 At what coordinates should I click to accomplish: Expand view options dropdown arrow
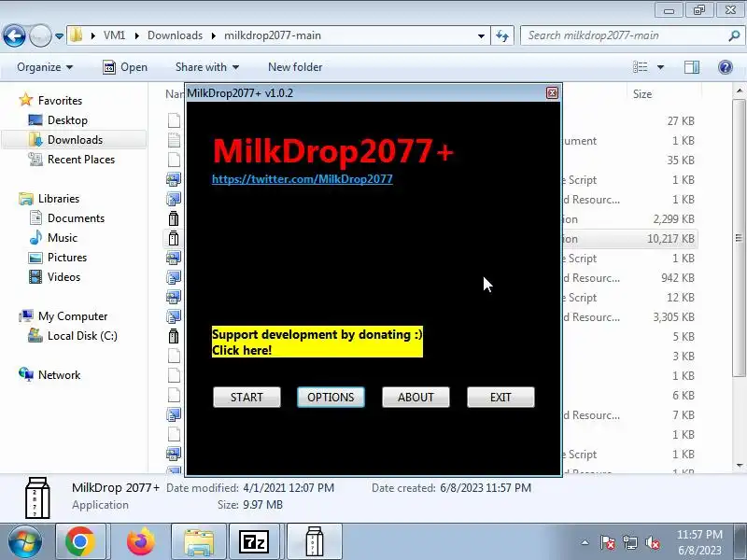point(660,67)
